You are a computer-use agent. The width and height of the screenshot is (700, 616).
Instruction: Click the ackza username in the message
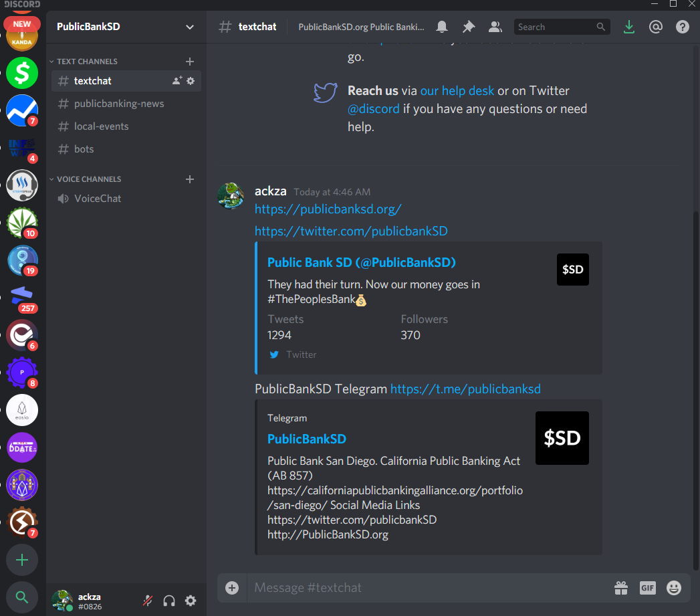(x=270, y=191)
